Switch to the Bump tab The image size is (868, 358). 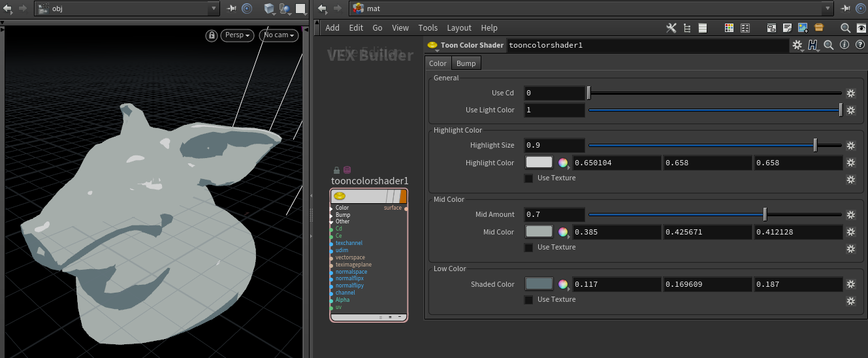click(466, 63)
